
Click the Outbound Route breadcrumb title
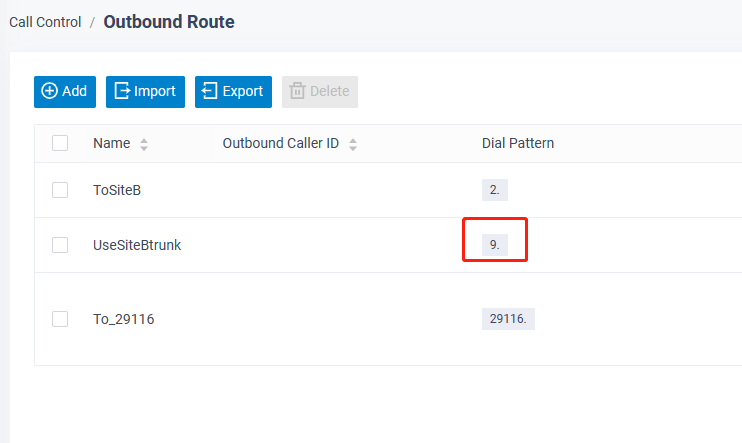169,22
